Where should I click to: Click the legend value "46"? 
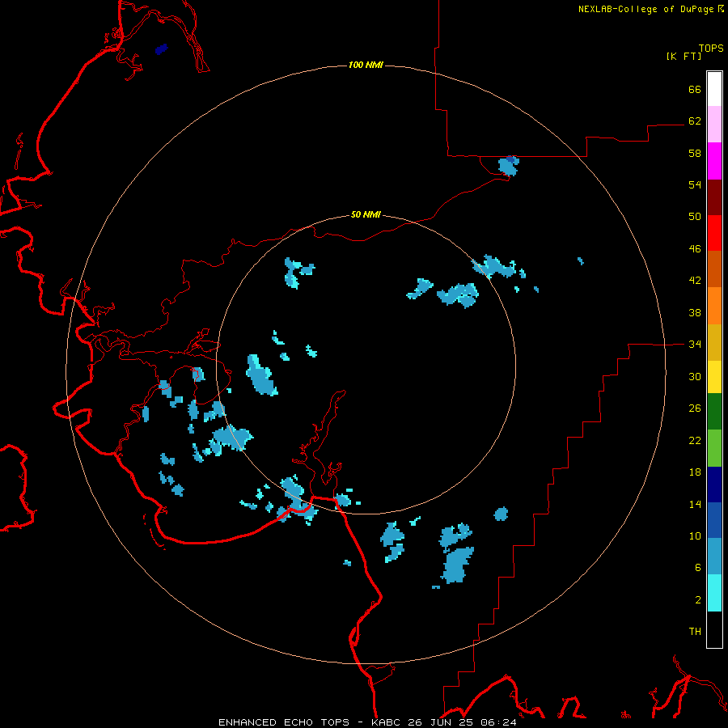(695, 249)
